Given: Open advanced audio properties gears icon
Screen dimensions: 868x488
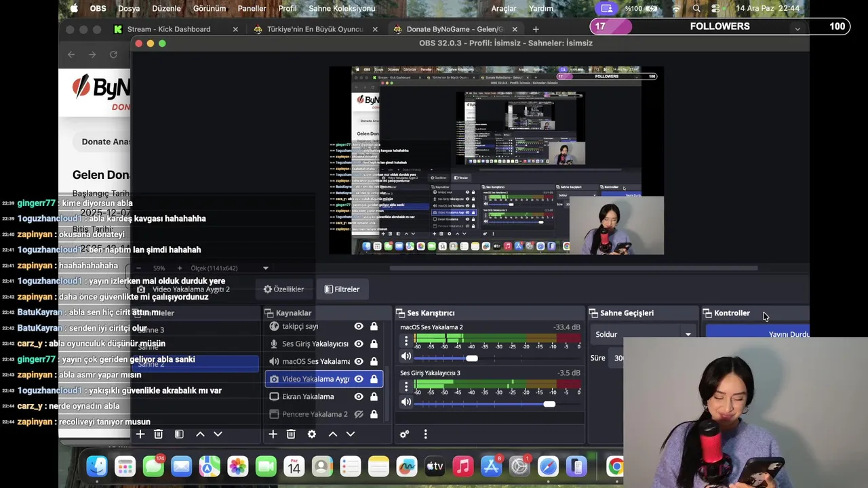Looking at the screenshot, I should pyautogui.click(x=405, y=434).
